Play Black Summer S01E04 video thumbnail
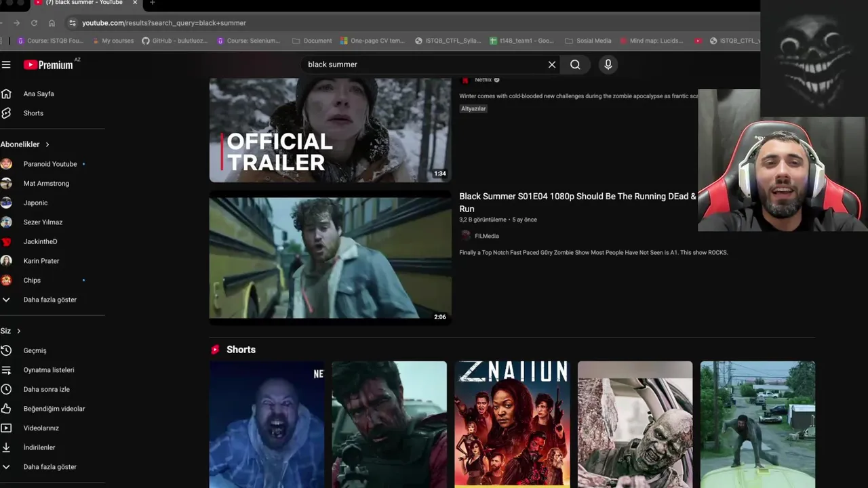The image size is (868, 488). (x=330, y=257)
